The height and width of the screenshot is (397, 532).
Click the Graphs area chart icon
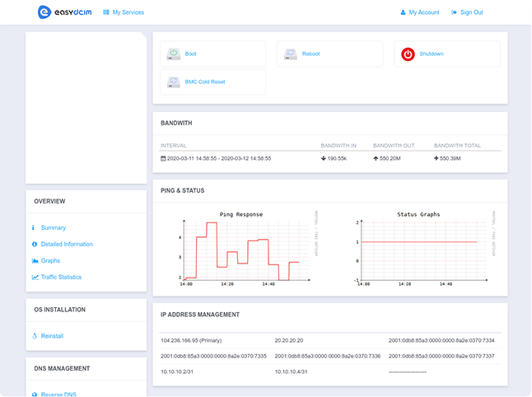pyautogui.click(x=35, y=260)
